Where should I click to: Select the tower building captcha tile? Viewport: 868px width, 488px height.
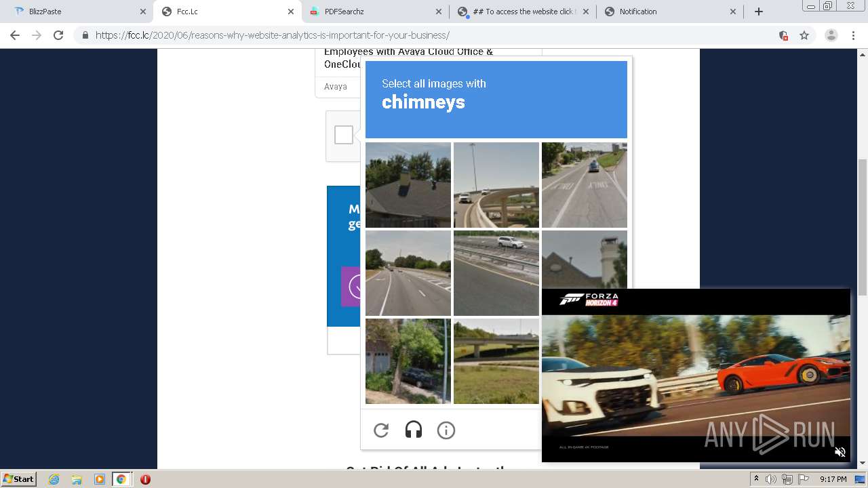pos(585,260)
